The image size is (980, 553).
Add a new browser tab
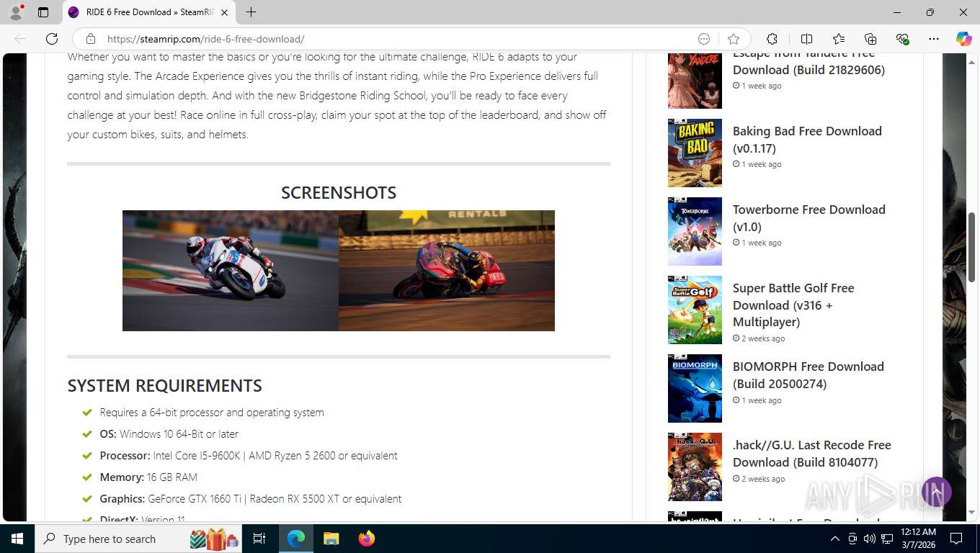pos(251,12)
